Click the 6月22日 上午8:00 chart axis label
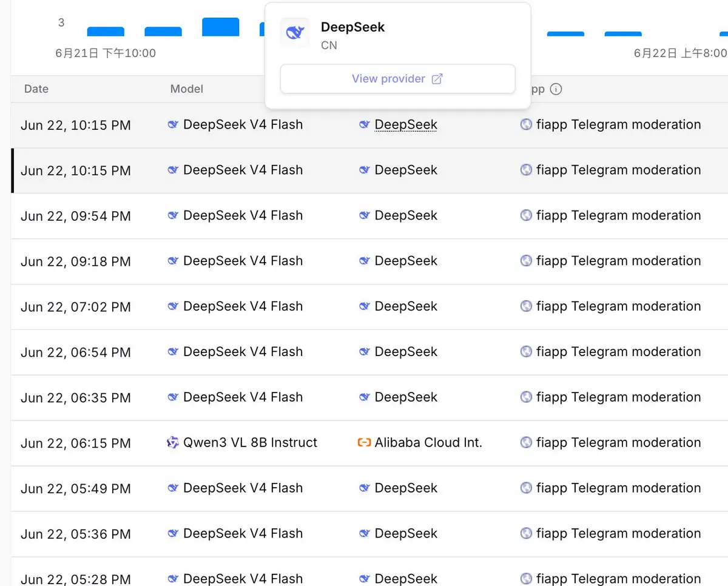This screenshot has width=728, height=586. pyautogui.click(x=680, y=53)
